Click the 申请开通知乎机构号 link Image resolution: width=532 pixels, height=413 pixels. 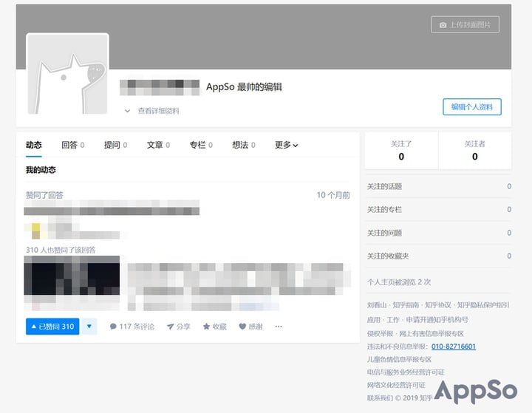coord(437,320)
